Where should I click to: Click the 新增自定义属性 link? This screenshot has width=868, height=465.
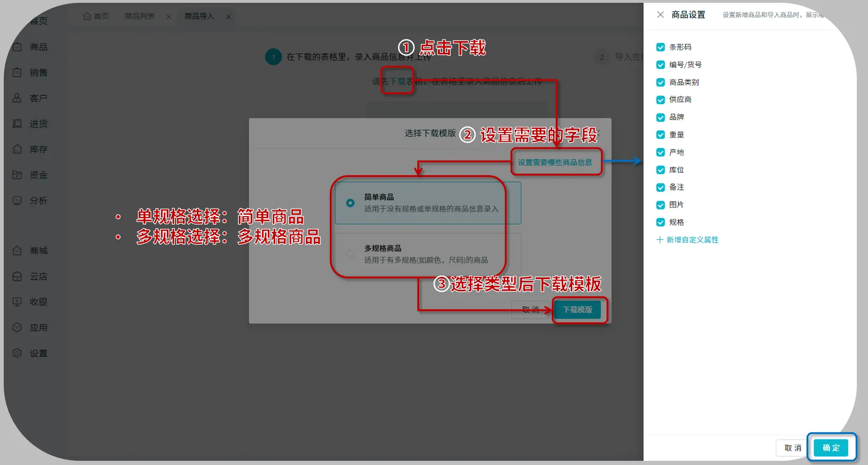tap(687, 240)
